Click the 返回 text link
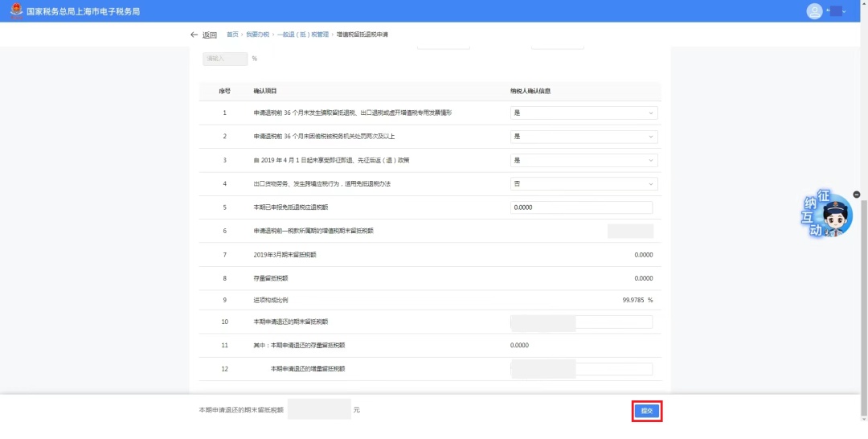Viewport: 868px width, 439px height. (210, 35)
